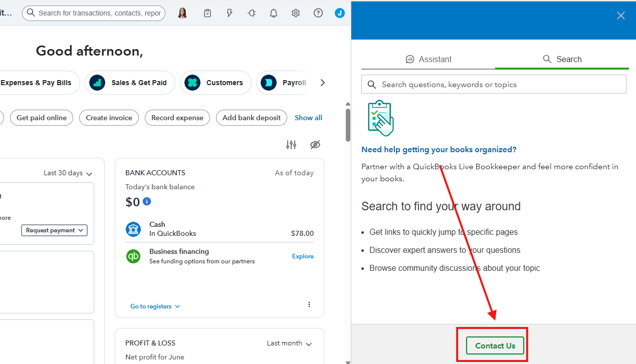
Task: Click the 'Search to find your way around' heading
Action: click(x=441, y=206)
